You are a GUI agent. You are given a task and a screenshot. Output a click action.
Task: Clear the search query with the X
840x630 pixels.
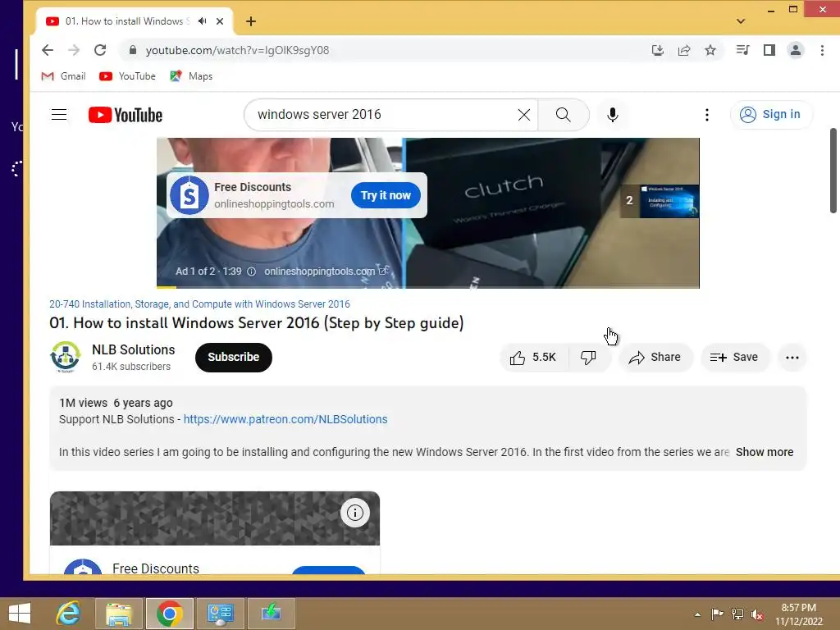tap(524, 115)
